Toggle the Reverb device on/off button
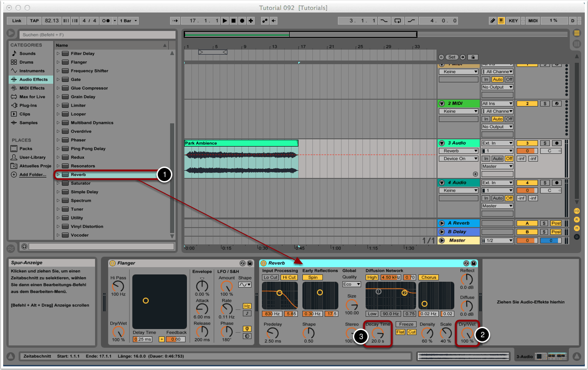This screenshot has width=588, height=370. click(263, 263)
